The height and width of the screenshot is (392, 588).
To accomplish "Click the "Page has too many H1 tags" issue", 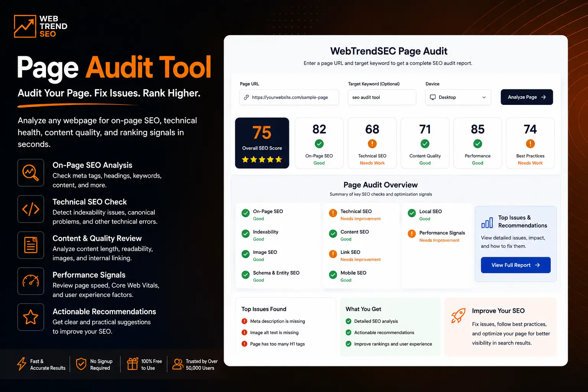I will tap(277, 344).
